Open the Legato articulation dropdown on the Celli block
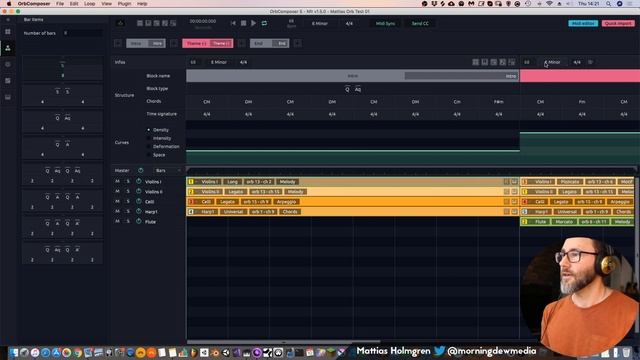 click(x=227, y=202)
